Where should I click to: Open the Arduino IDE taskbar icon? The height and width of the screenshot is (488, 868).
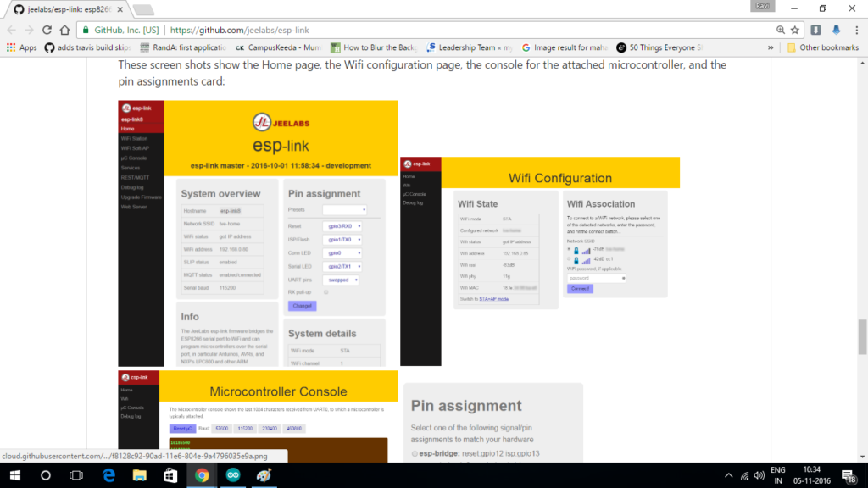pos(232,475)
